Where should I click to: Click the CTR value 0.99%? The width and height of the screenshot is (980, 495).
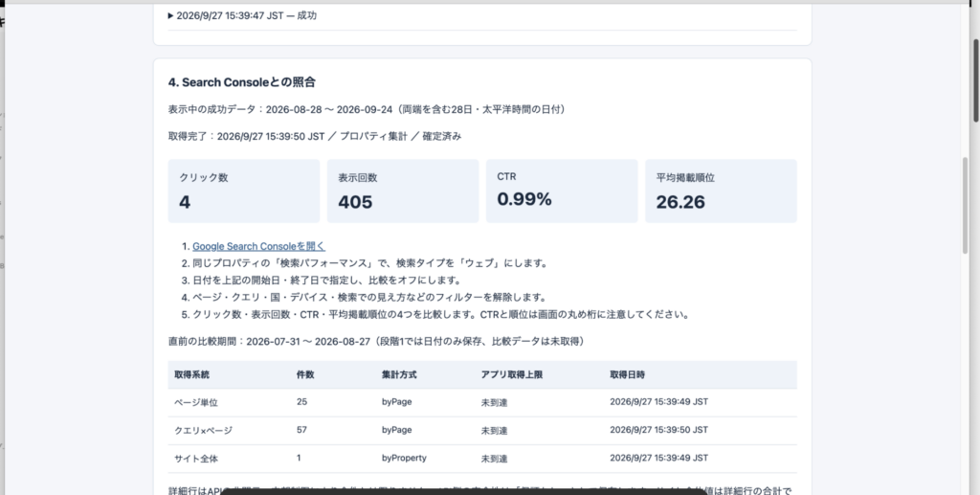click(524, 199)
